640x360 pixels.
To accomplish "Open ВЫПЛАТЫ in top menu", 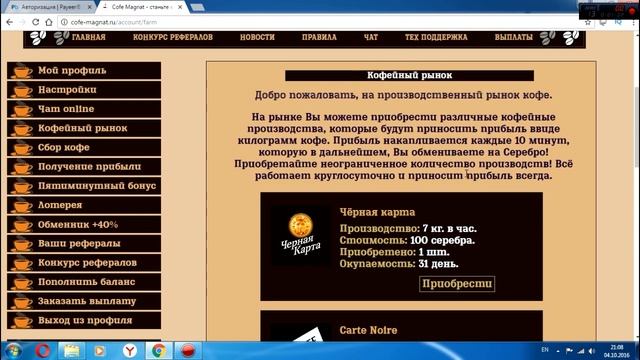I will [x=513, y=37].
